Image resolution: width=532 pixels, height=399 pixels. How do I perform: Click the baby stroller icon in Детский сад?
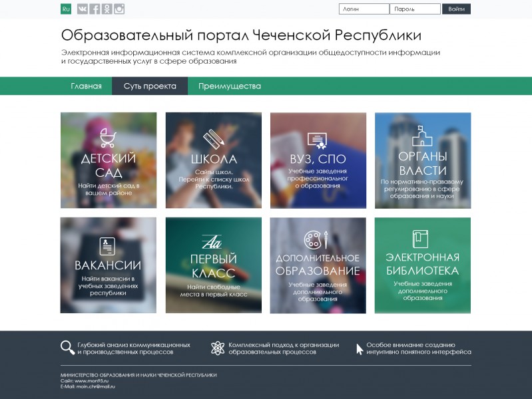pos(108,138)
